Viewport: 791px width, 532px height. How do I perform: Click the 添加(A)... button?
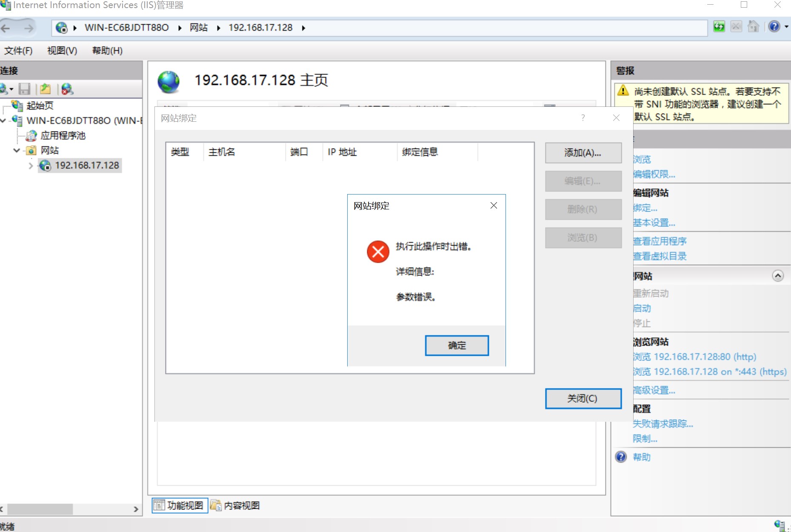[x=583, y=153]
